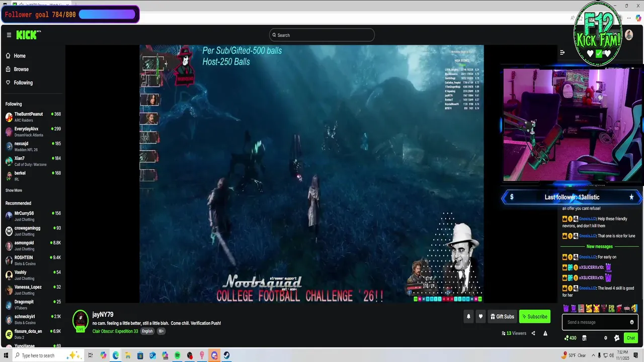Screen dimensions: 644x362
Task: Click the green Subscribe button
Action: (x=534, y=317)
